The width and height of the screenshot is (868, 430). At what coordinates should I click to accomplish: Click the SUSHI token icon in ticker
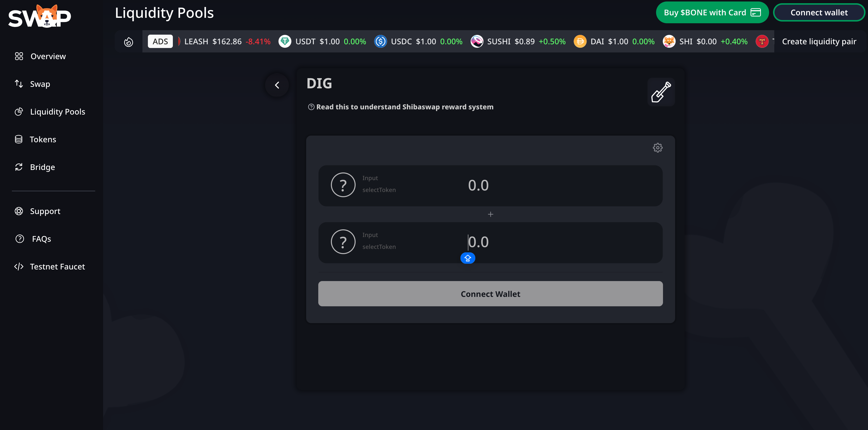[x=477, y=42]
